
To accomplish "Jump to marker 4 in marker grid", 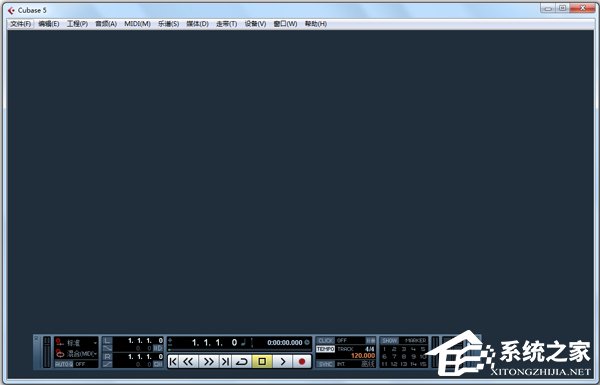I will 413,349.
